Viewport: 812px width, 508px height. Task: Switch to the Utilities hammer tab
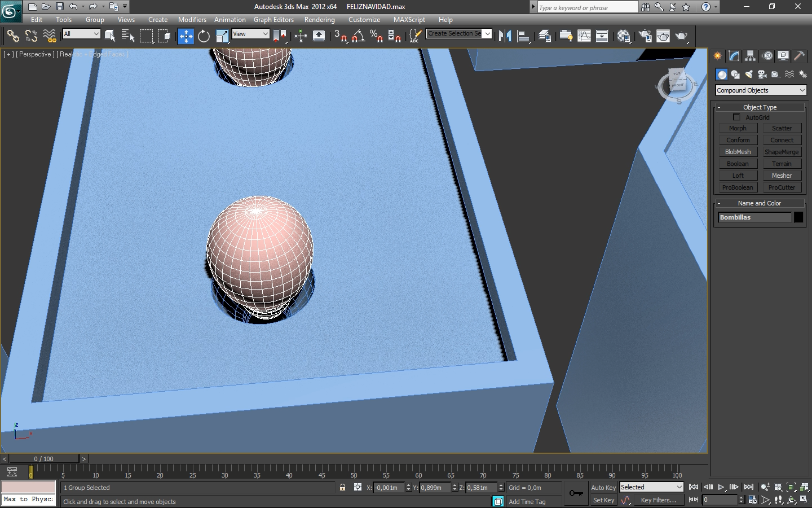tap(800, 56)
